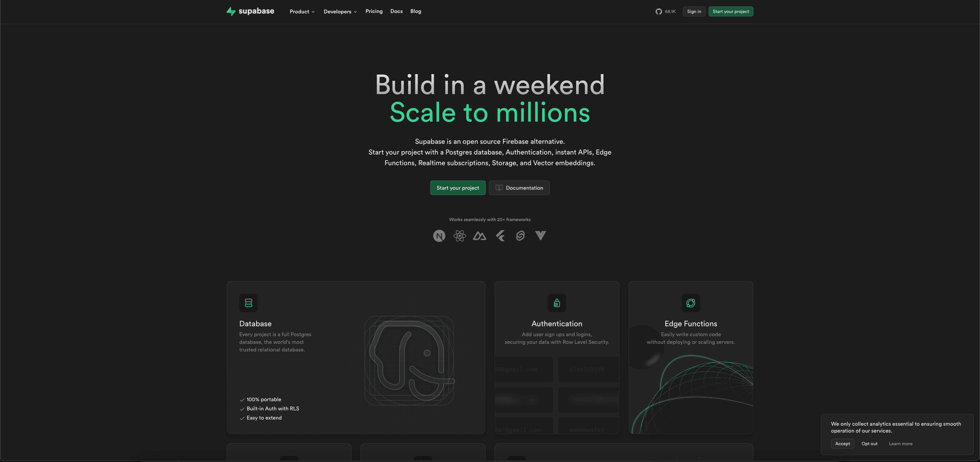Screen dimensions: 980x462
Task: Click the Vue framework icon
Action: 541,236
